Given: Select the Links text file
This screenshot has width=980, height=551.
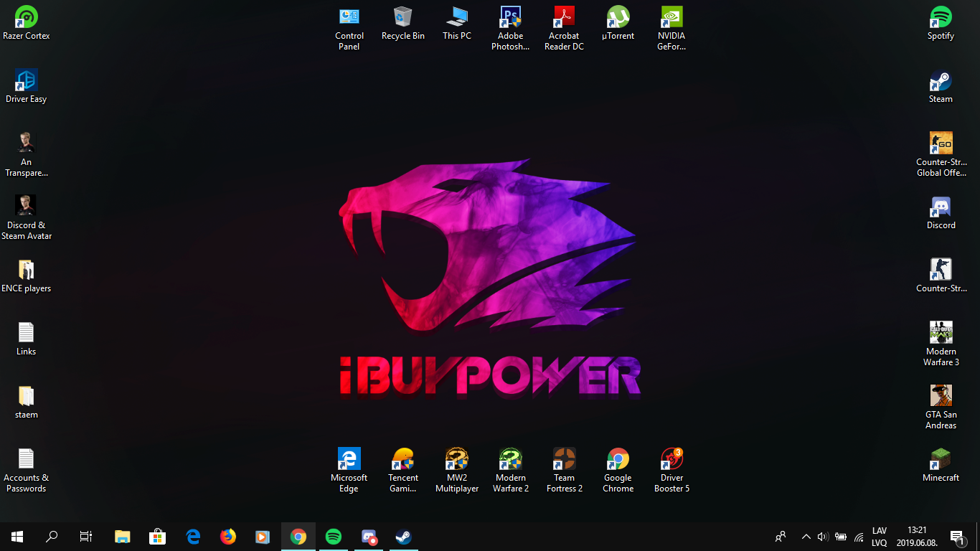Looking at the screenshot, I should tap(27, 339).
